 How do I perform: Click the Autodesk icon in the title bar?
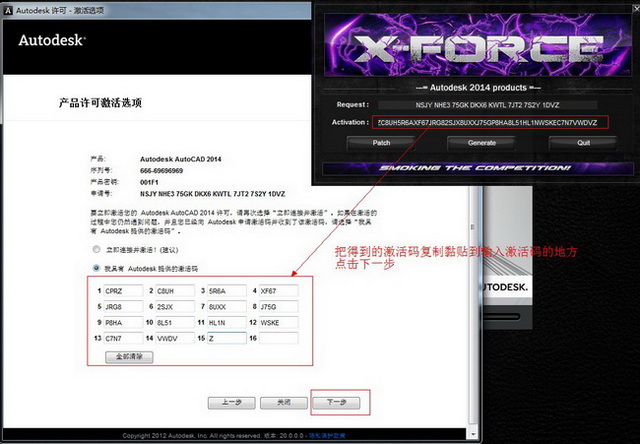pos(7,7)
